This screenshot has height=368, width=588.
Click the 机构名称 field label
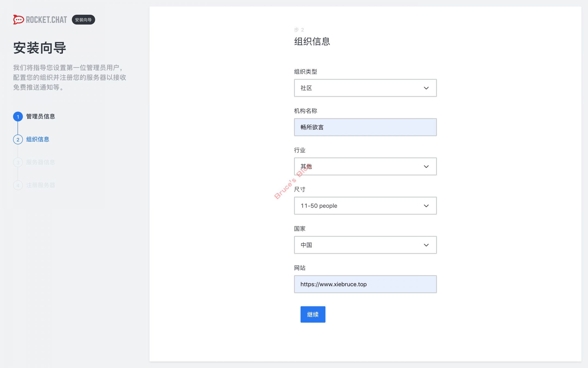point(305,111)
